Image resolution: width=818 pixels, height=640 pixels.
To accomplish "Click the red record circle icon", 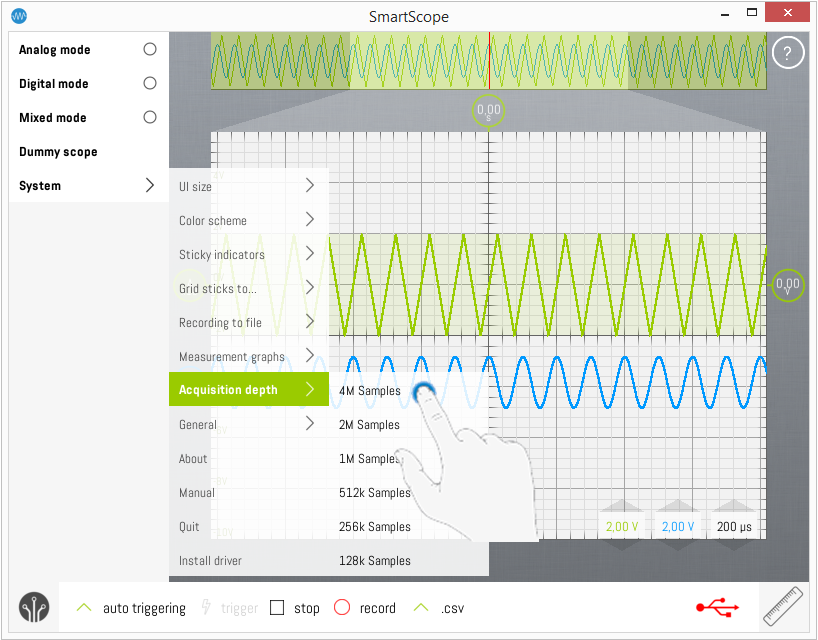I will tap(342, 608).
